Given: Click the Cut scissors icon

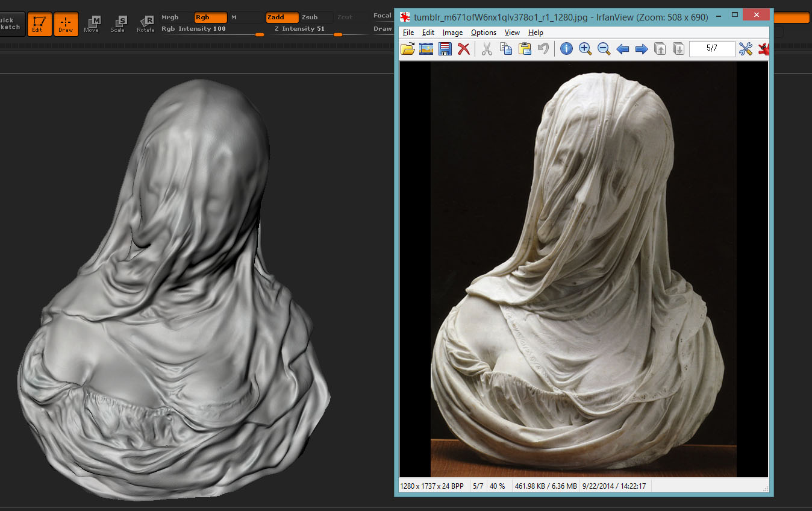Looking at the screenshot, I should 487,49.
